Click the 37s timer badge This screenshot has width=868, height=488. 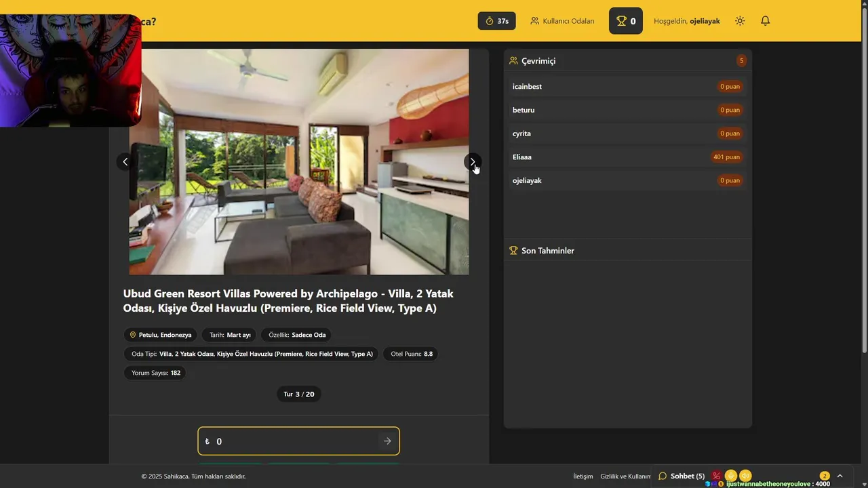click(497, 21)
